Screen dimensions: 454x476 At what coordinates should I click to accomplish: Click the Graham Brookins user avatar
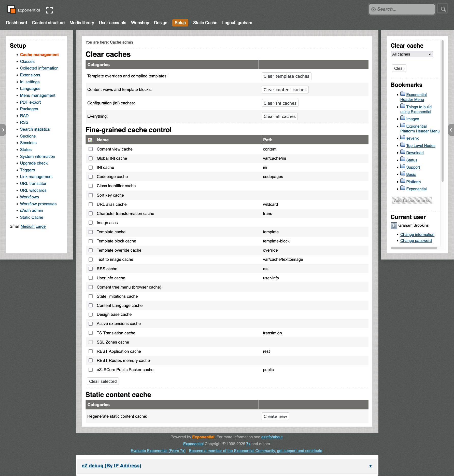click(394, 226)
